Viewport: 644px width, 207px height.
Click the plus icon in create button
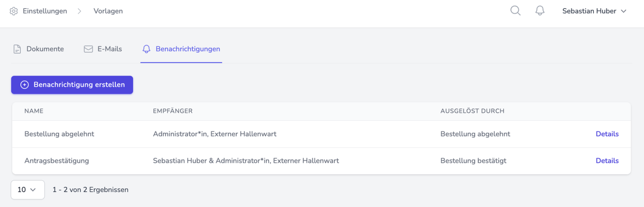click(x=25, y=85)
